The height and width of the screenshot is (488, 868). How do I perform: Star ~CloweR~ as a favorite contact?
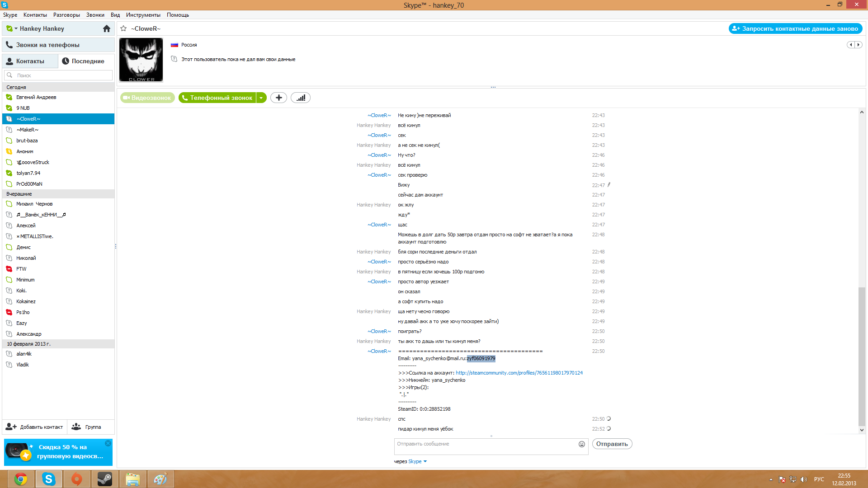point(123,28)
